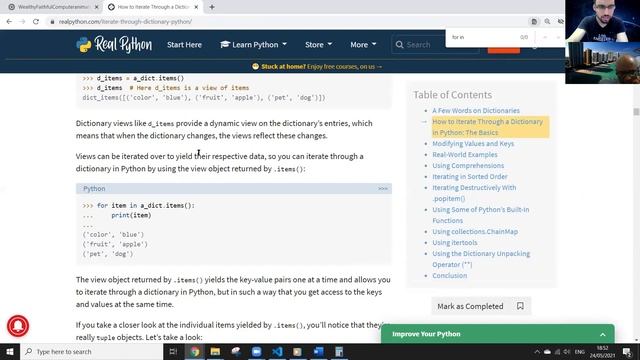This screenshot has height=360, width=640.
Task: Go to Iterating Destructively With .popitem()
Action: (x=474, y=193)
